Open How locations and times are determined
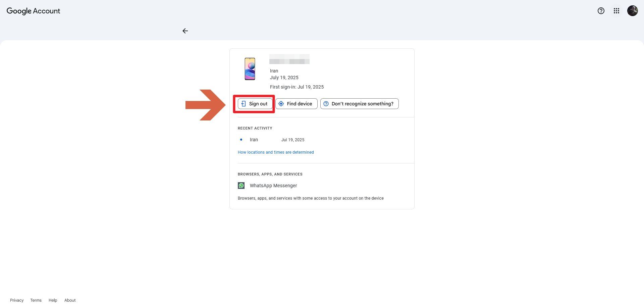644x308 pixels. pyautogui.click(x=276, y=152)
